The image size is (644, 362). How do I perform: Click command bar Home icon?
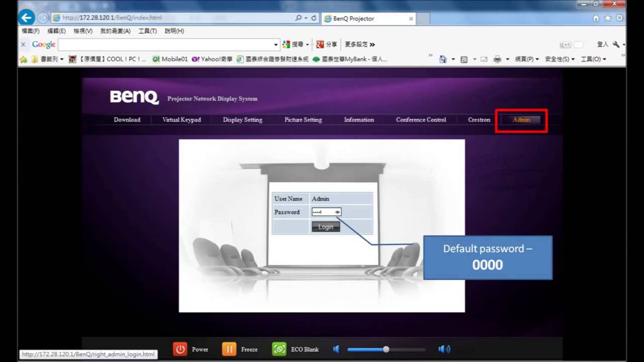(x=443, y=59)
